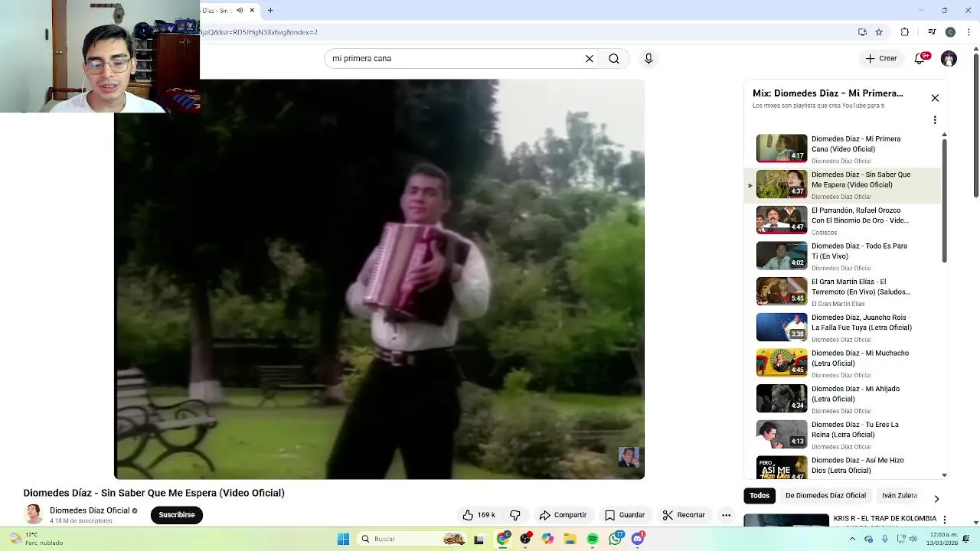Click the video player to pause

[x=379, y=279]
